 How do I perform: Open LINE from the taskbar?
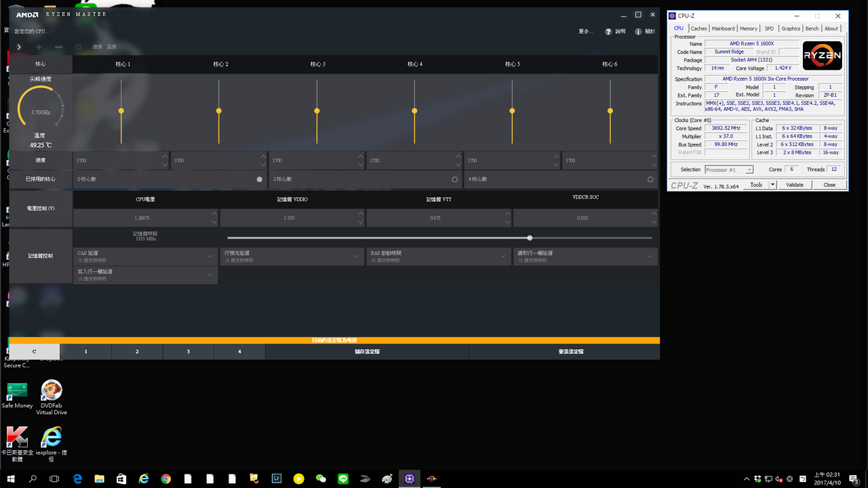(x=342, y=479)
